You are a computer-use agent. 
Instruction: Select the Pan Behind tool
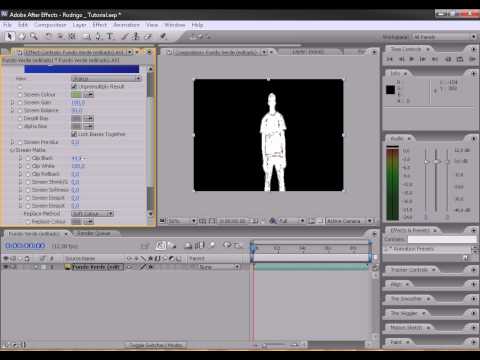72,36
